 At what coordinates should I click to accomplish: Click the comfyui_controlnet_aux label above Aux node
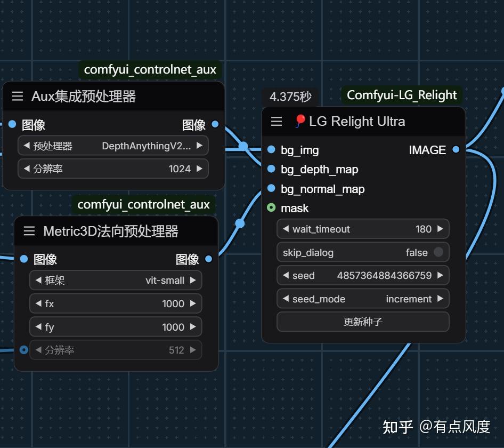150,69
